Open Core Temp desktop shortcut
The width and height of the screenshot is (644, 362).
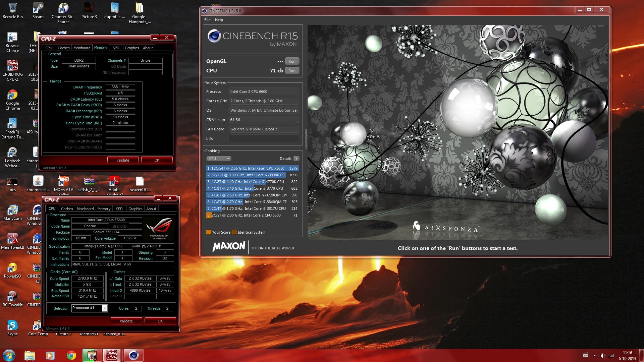click(38, 328)
